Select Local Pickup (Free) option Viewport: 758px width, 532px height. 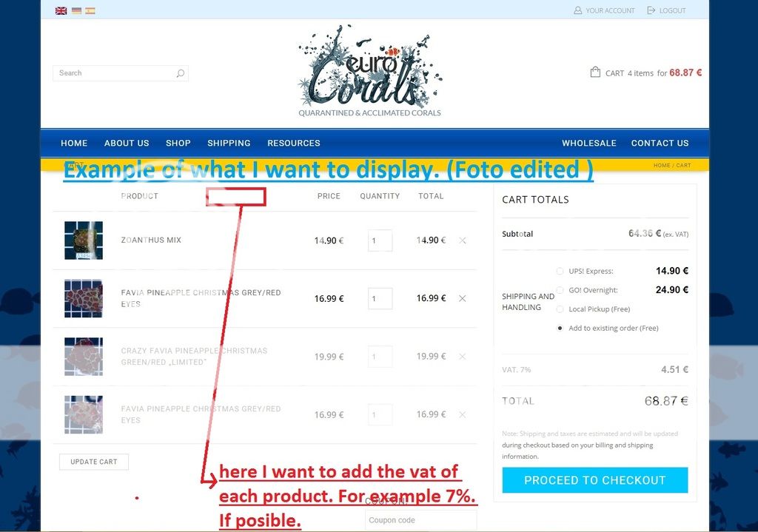coord(560,309)
